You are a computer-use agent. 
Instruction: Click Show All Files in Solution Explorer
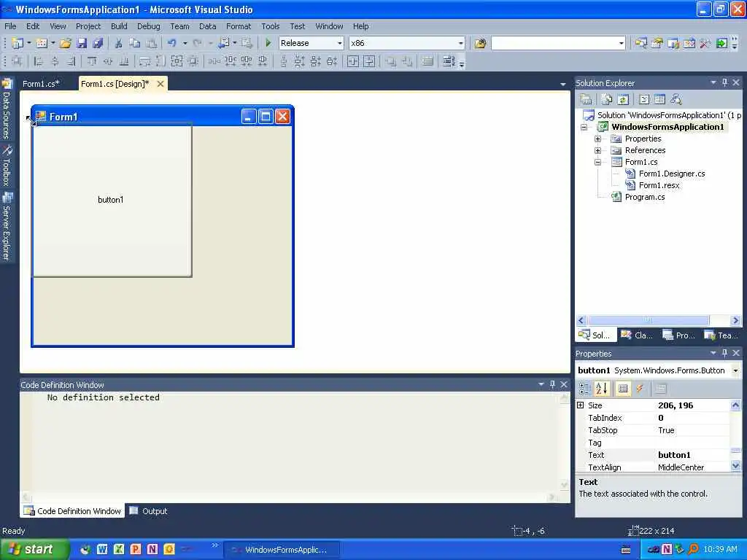(606, 99)
